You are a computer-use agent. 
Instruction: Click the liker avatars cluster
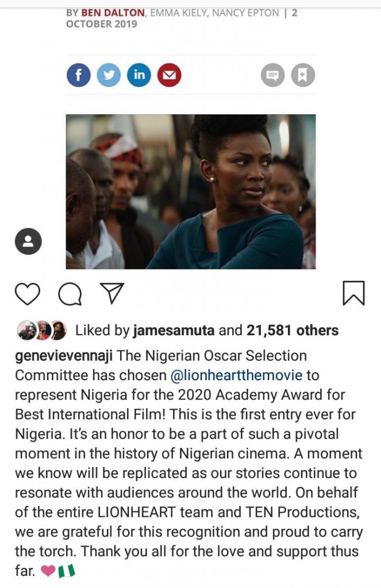point(41,330)
